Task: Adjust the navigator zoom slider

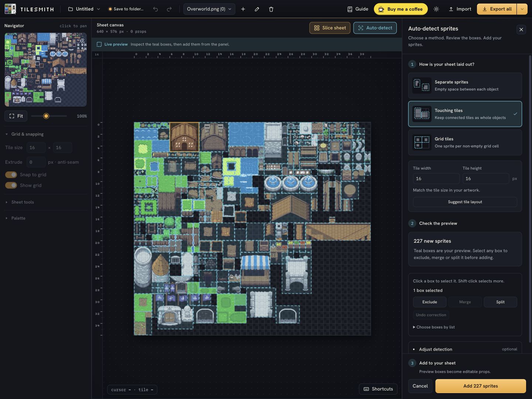Action: (46, 116)
